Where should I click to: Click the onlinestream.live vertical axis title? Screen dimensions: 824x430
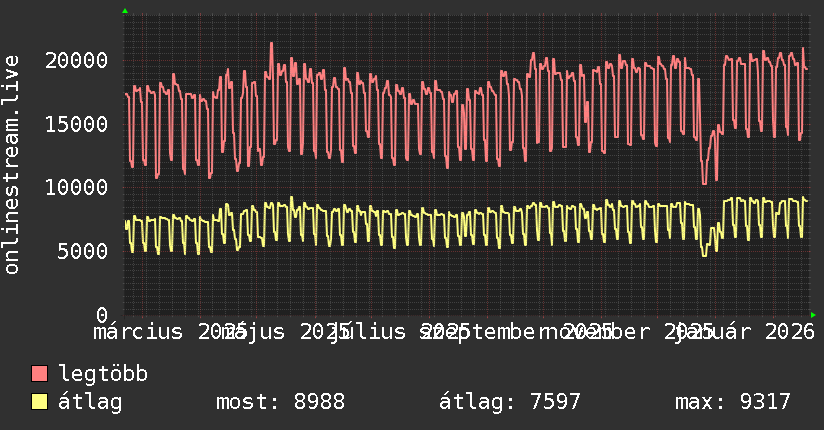point(12,165)
